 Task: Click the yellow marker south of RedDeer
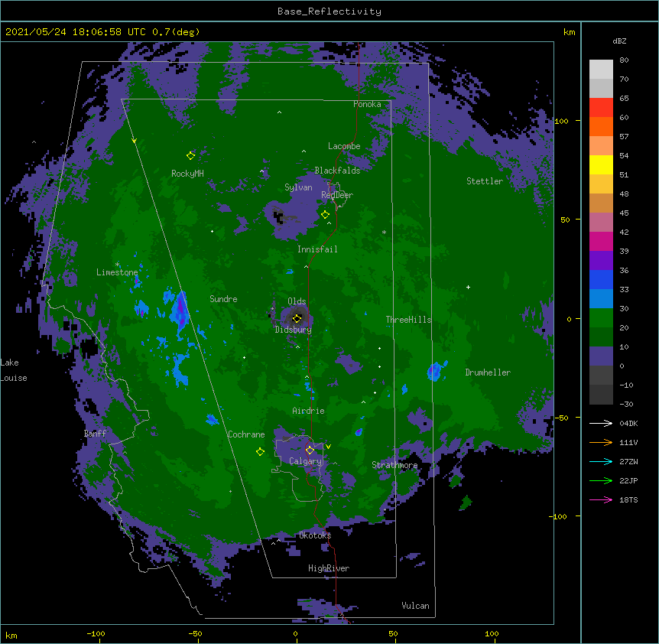click(325, 215)
